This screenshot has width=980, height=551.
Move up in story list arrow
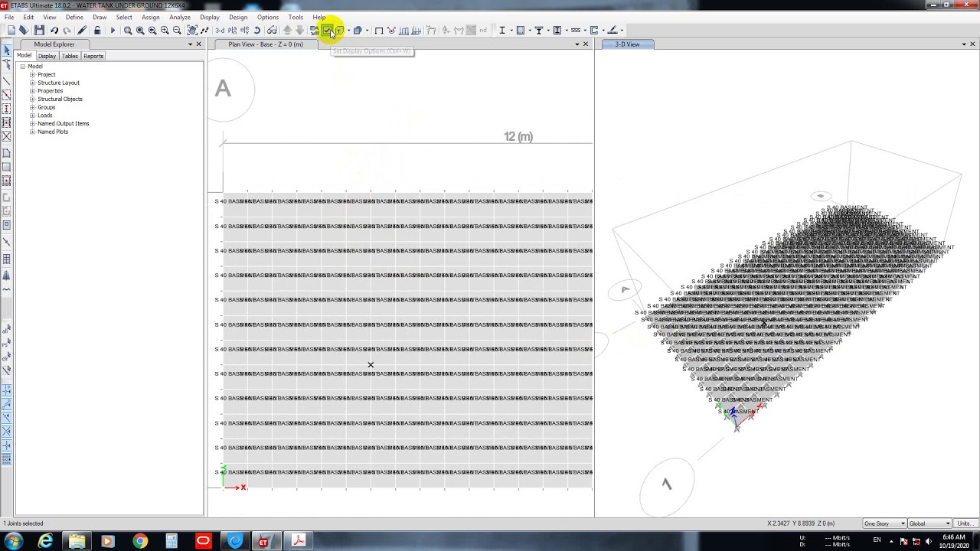287,31
